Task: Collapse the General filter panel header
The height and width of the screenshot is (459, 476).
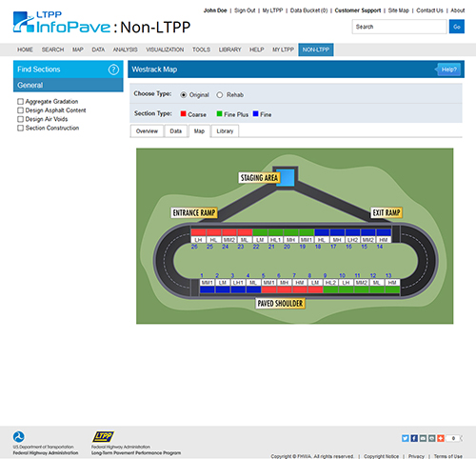Action: (x=69, y=85)
